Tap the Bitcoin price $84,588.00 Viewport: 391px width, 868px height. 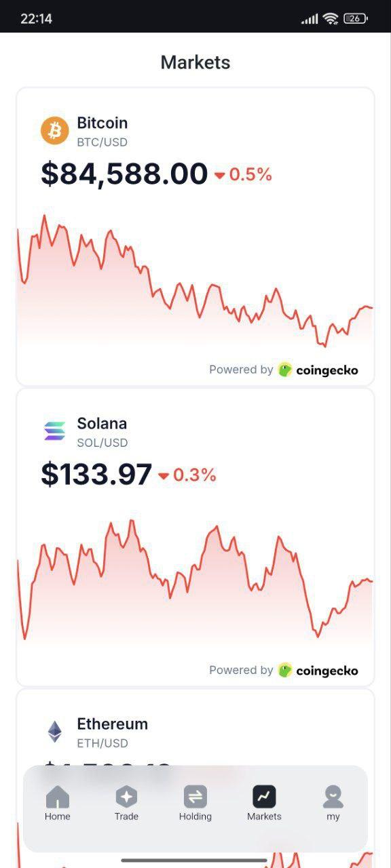tap(124, 174)
